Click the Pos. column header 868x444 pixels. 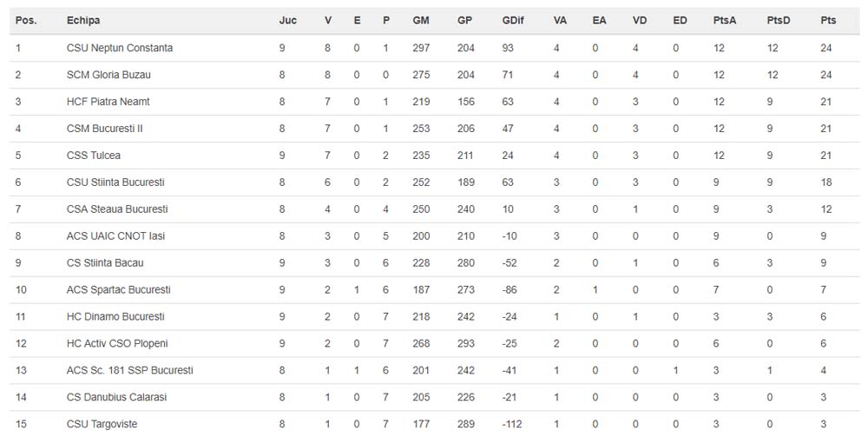pos(25,21)
